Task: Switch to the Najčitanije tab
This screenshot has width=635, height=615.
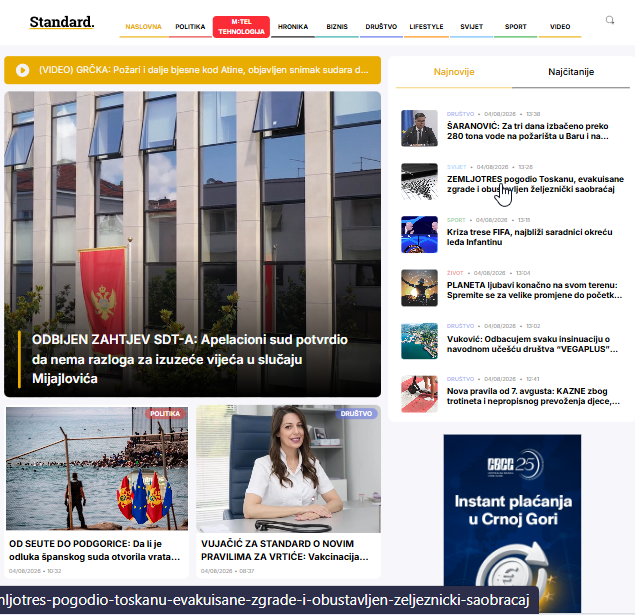Action: [571, 72]
